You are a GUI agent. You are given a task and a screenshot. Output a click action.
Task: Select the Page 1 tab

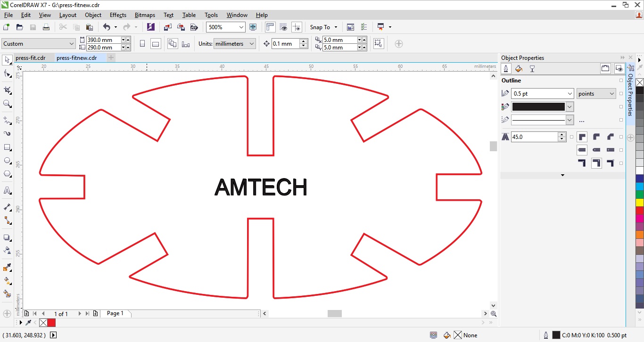click(x=115, y=313)
